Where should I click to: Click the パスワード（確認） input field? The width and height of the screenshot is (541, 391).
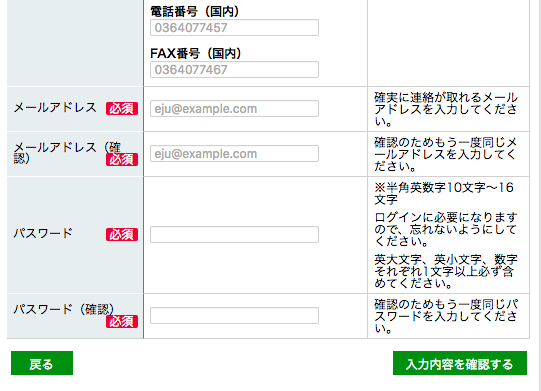[x=234, y=315]
